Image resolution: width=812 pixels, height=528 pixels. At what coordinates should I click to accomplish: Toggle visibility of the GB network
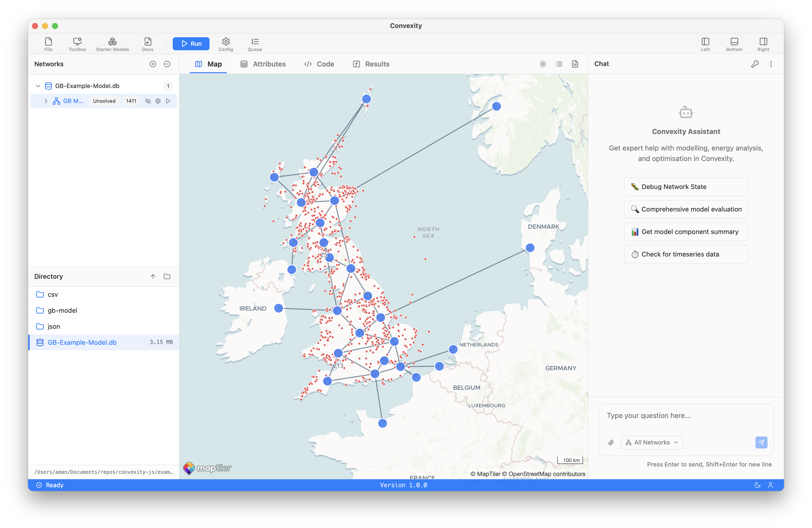click(x=148, y=101)
